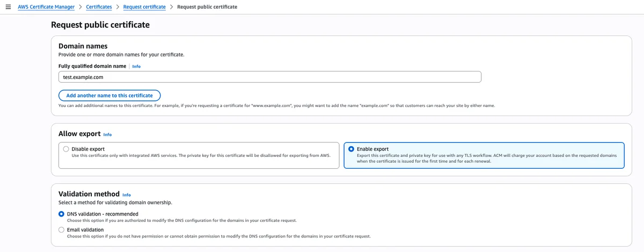Image resolution: width=644 pixels, height=252 pixels.
Task: Open Info link next to Validation method
Action: [126, 195]
